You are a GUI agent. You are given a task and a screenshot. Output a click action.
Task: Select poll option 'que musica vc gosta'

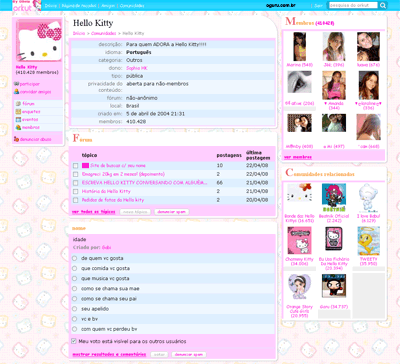(75, 278)
